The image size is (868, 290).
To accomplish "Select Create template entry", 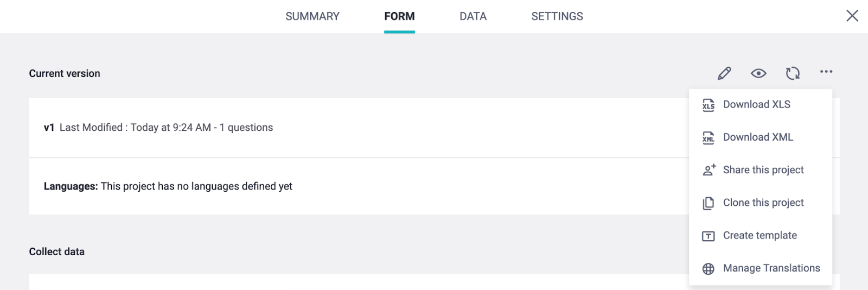I will [761, 235].
